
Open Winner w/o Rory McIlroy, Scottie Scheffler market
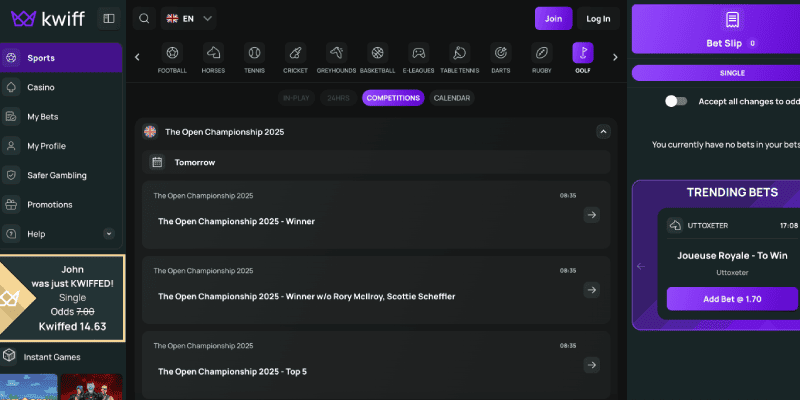376,290
